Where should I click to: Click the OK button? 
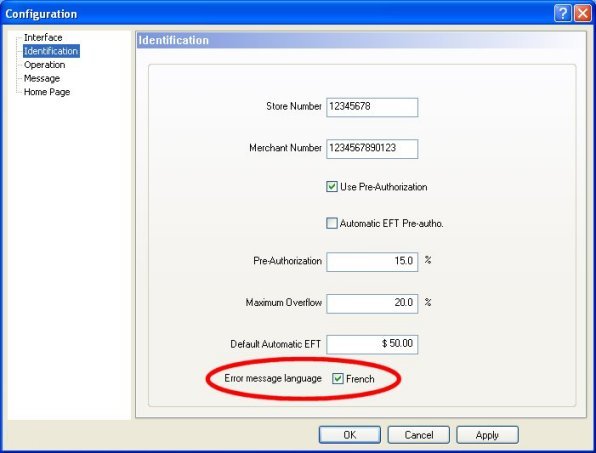[350, 434]
